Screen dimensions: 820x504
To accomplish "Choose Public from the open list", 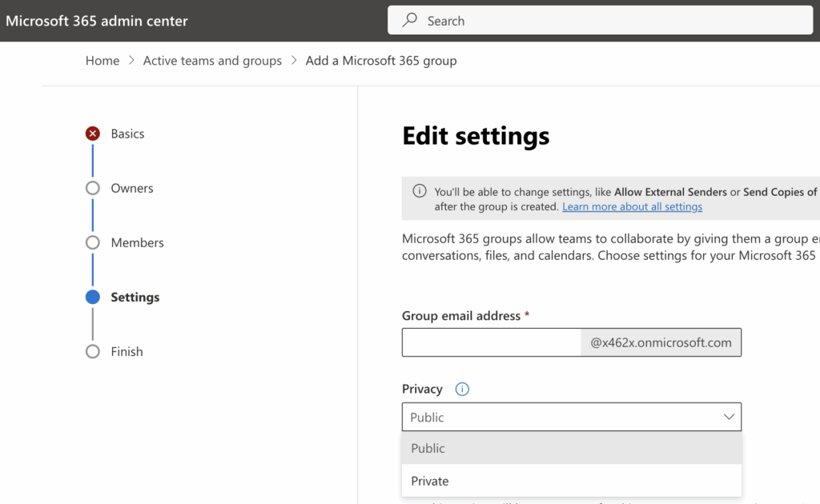I will [428, 448].
